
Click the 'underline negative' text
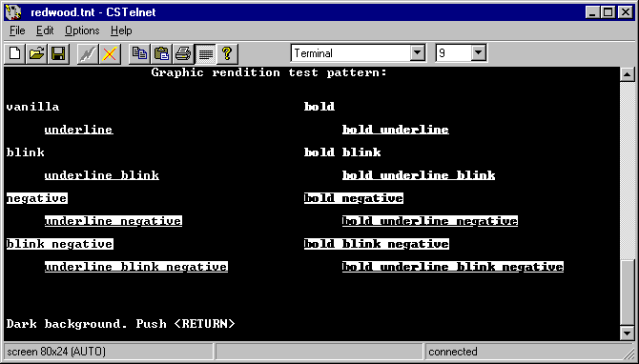tap(113, 221)
